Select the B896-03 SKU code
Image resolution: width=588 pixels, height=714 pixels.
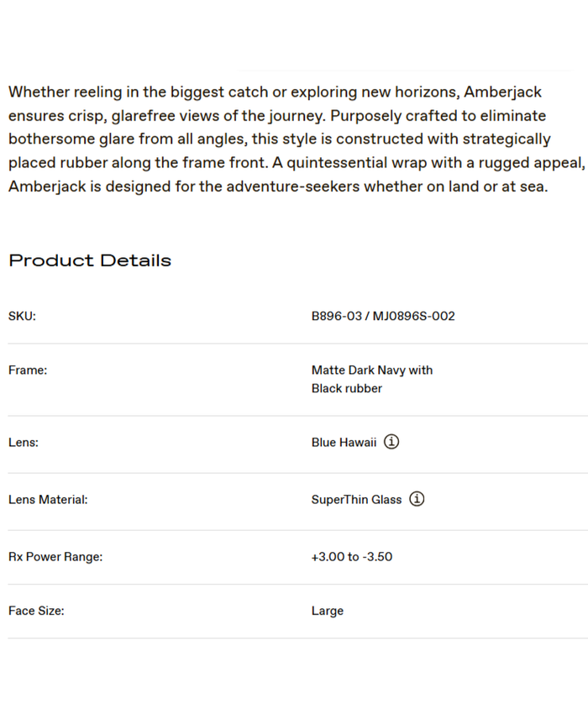336,317
